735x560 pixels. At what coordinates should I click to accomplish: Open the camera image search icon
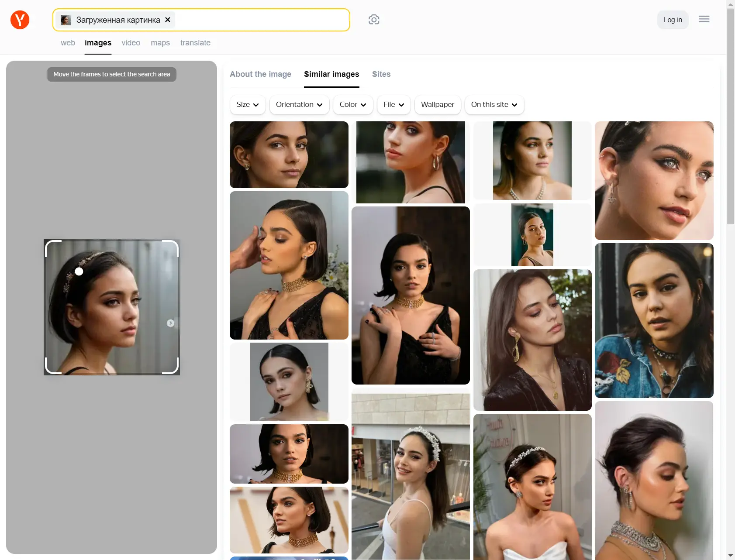374,20
